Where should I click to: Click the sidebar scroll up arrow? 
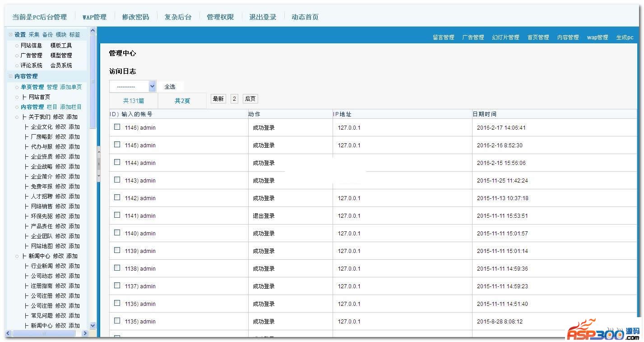click(x=93, y=31)
